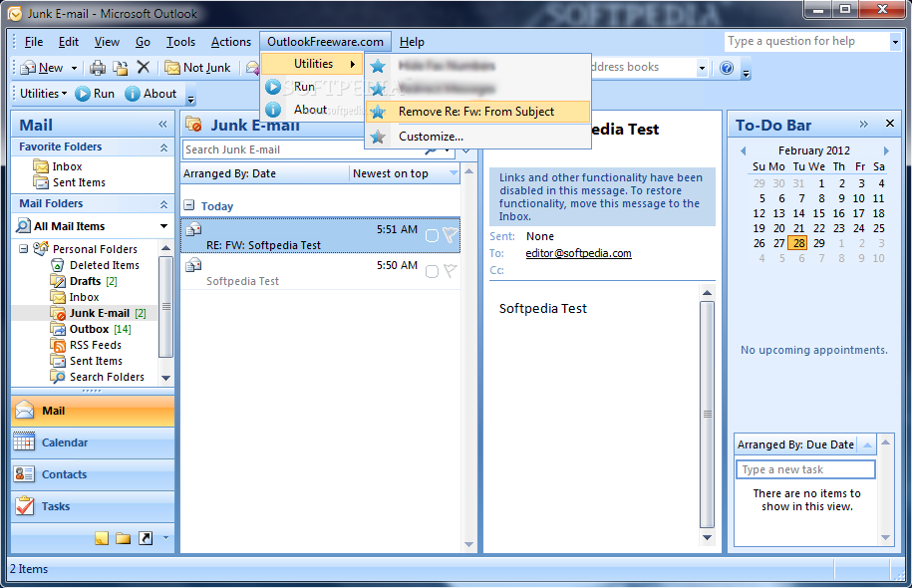
Task: Choose About in the OutlookFreeware menu
Action: (x=310, y=110)
